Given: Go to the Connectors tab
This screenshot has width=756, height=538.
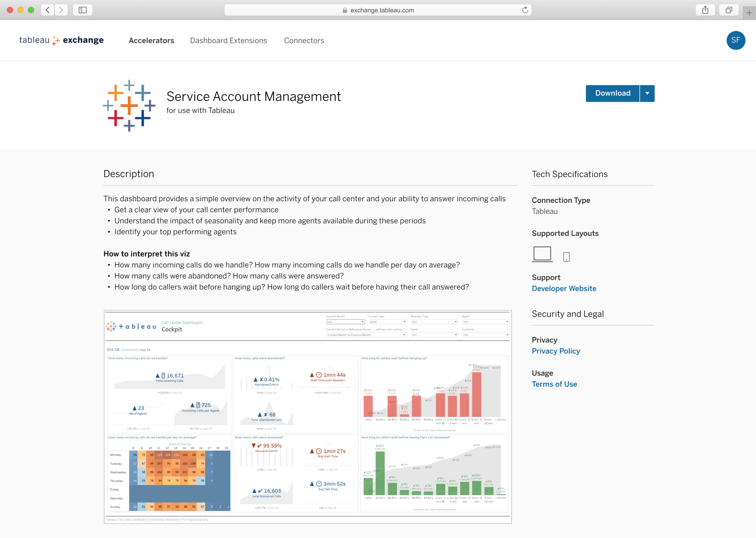Looking at the screenshot, I should [x=304, y=40].
